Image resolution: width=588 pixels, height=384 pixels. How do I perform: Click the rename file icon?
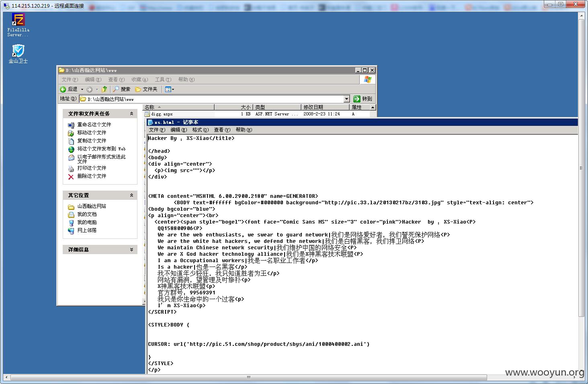pyautogui.click(x=71, y=125)
